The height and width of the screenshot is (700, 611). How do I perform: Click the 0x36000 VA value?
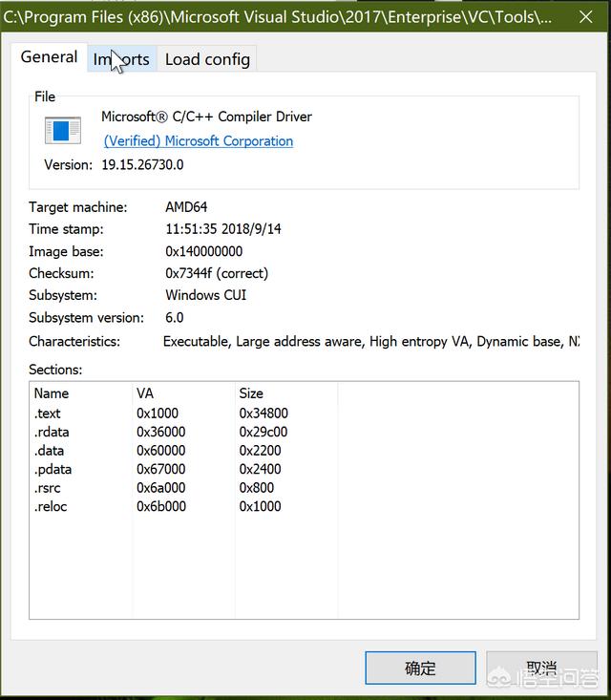pyautogui.click(x=160, y=433)
